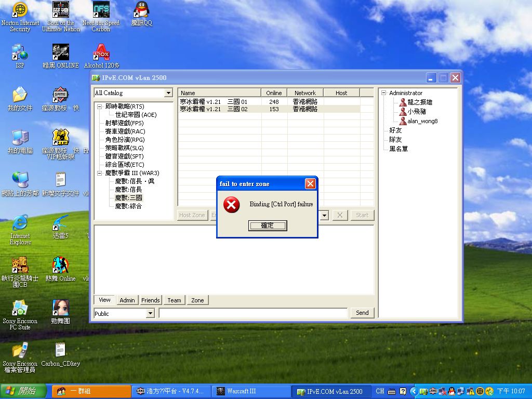Viewport: 532px width, 399px height.
Task: Open Sony Ericsson PC Suite icon
Action: coord(20,308)
